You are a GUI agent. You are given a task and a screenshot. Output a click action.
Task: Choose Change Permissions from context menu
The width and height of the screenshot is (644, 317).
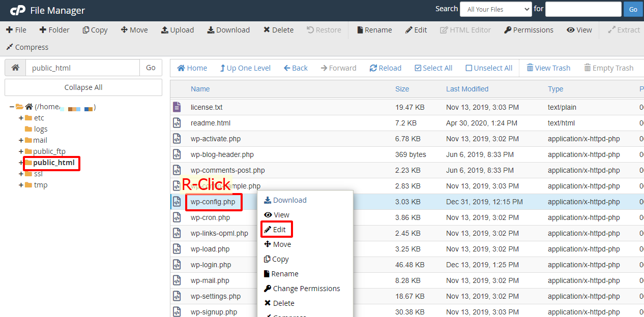tap(302, 289)
